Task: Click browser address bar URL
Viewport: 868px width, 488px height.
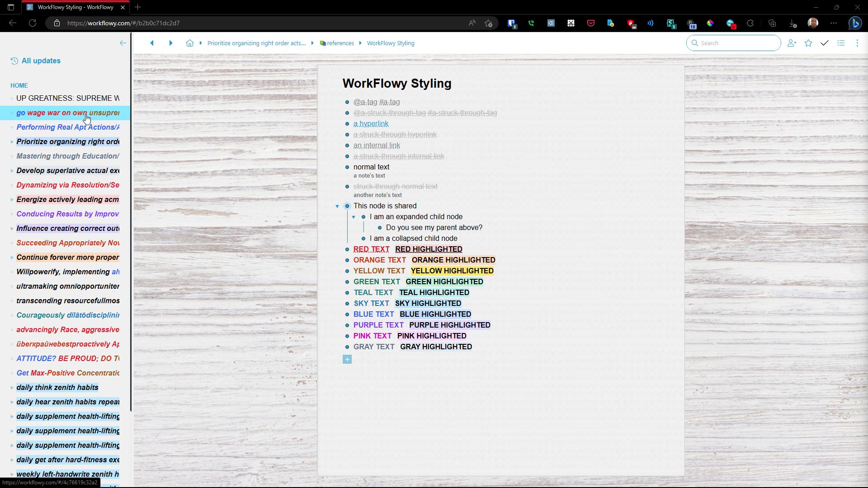Action: point(123,23)
